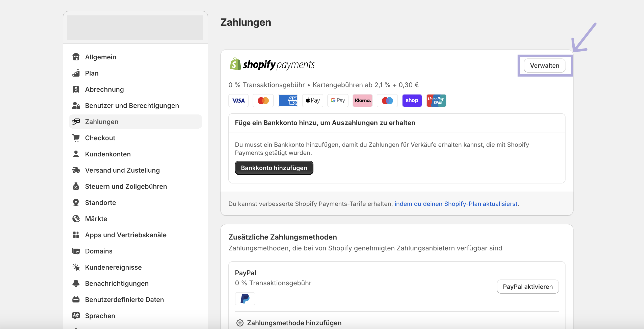Click the UnionPay logo

436,101
